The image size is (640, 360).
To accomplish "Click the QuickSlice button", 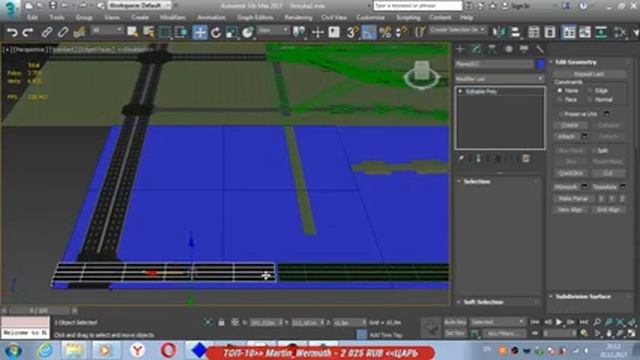I will click(570, 173).
